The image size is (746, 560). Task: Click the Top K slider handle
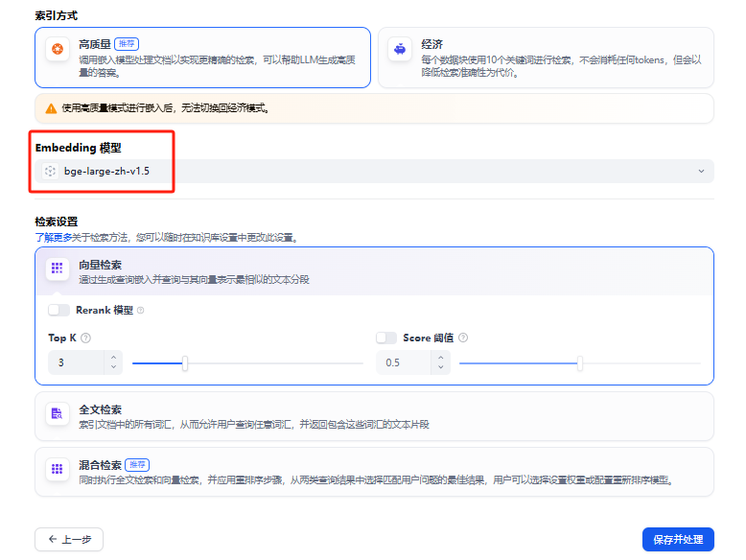185,362
